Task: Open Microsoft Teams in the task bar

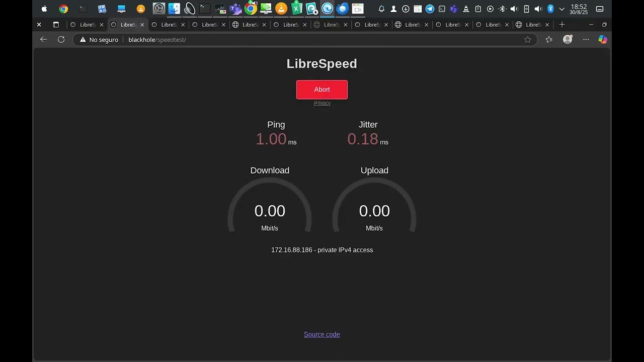Action: click(235, 9)
